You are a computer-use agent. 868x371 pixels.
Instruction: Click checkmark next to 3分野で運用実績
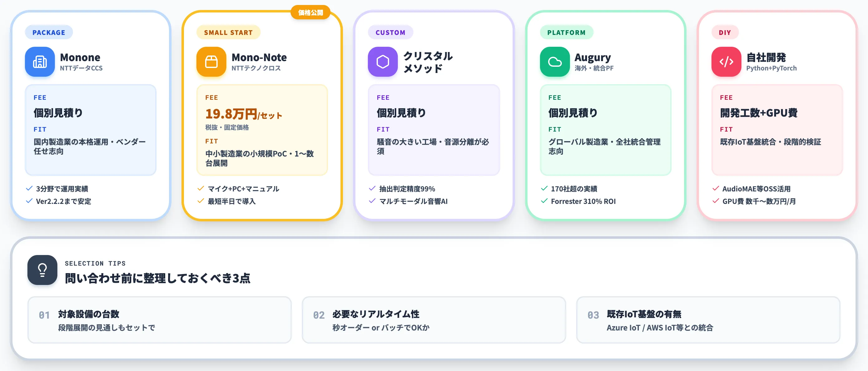tap(29, 188)
